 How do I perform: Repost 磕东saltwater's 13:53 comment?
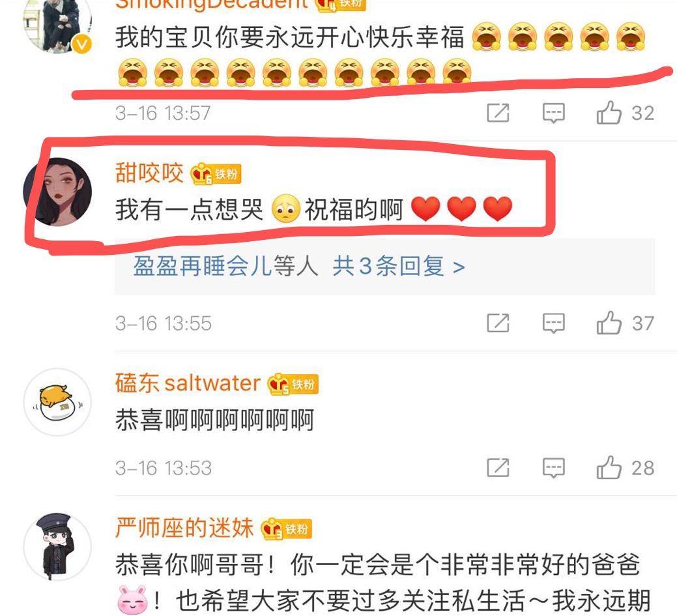pos(498,467)
